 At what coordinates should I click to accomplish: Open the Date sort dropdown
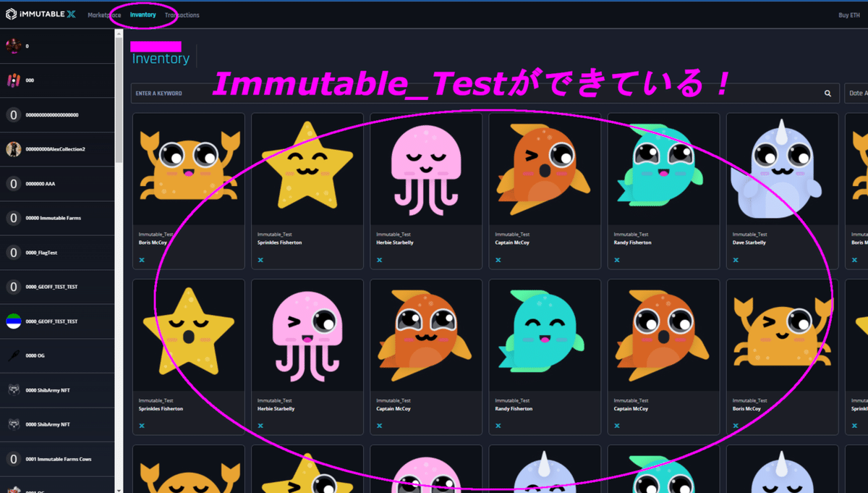856,93
